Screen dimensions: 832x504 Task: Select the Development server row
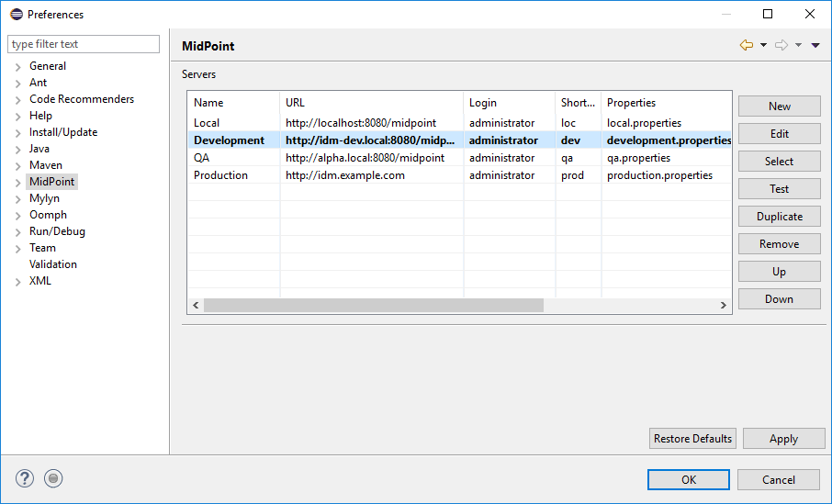click(459, 140)
